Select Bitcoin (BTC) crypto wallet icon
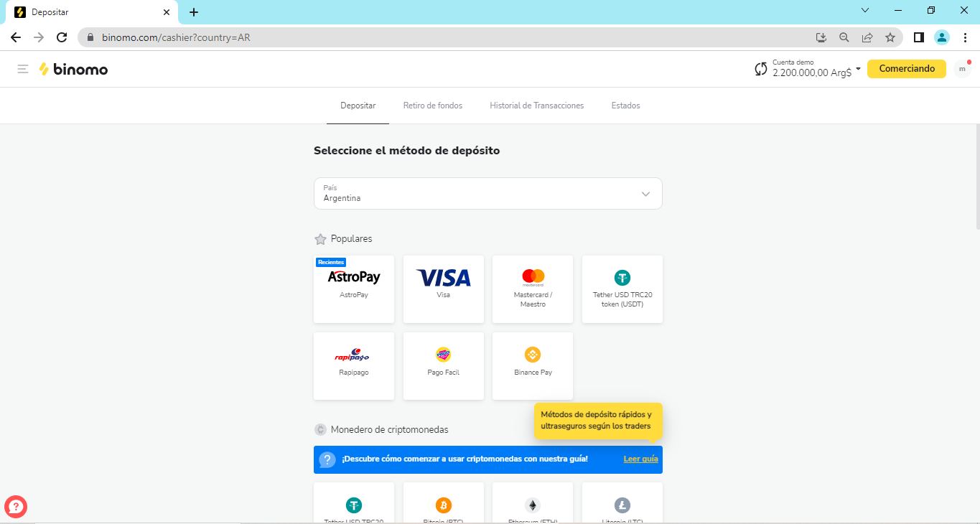 (444, 505)
